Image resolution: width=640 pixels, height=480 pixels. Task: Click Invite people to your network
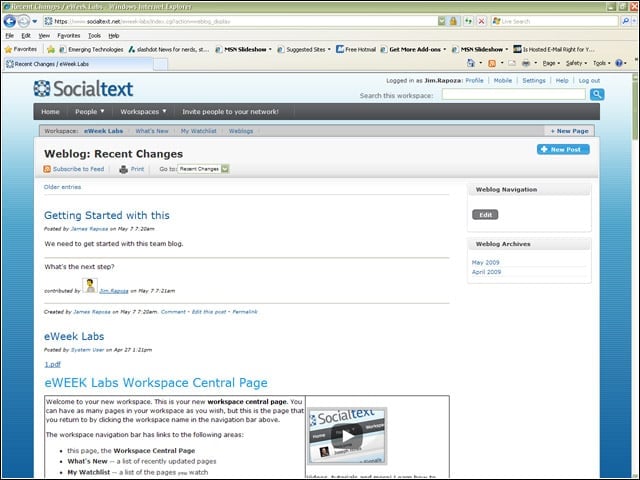[230, 111]
